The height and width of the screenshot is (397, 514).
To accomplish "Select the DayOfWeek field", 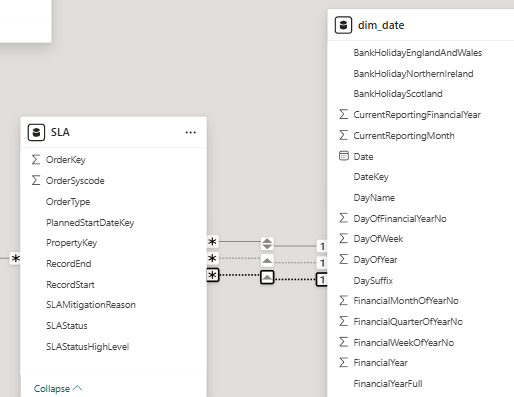I will point(378,239).
